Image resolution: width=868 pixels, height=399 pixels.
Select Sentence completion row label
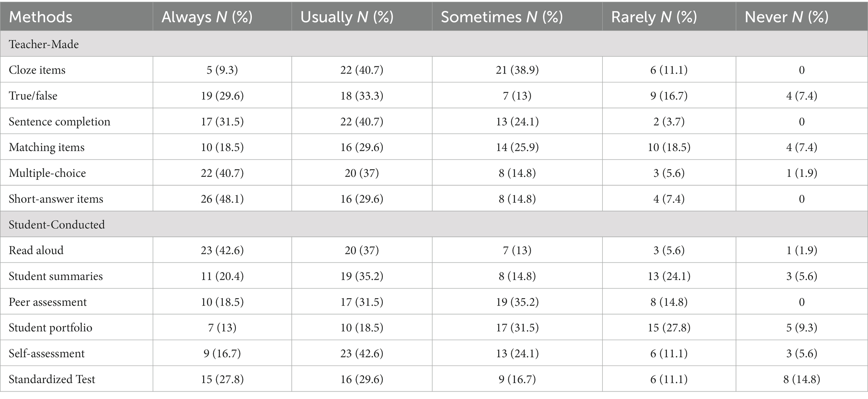click(x=60, y=122)
